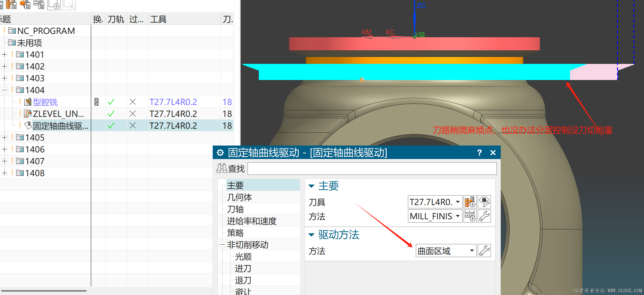
Task: Click the horizontal scrollbar under navigator
Action: click(x=43, y=291)
